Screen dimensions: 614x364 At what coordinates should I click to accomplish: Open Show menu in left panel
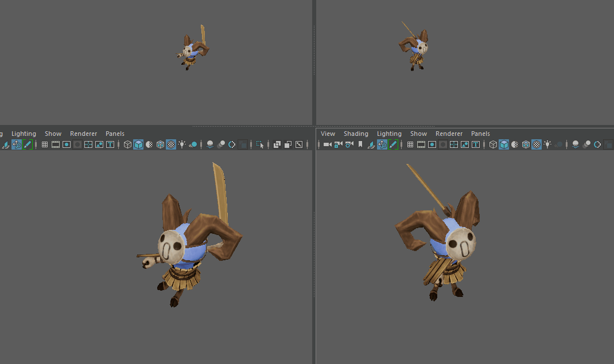pyautogui.click(x=53, y=134)
